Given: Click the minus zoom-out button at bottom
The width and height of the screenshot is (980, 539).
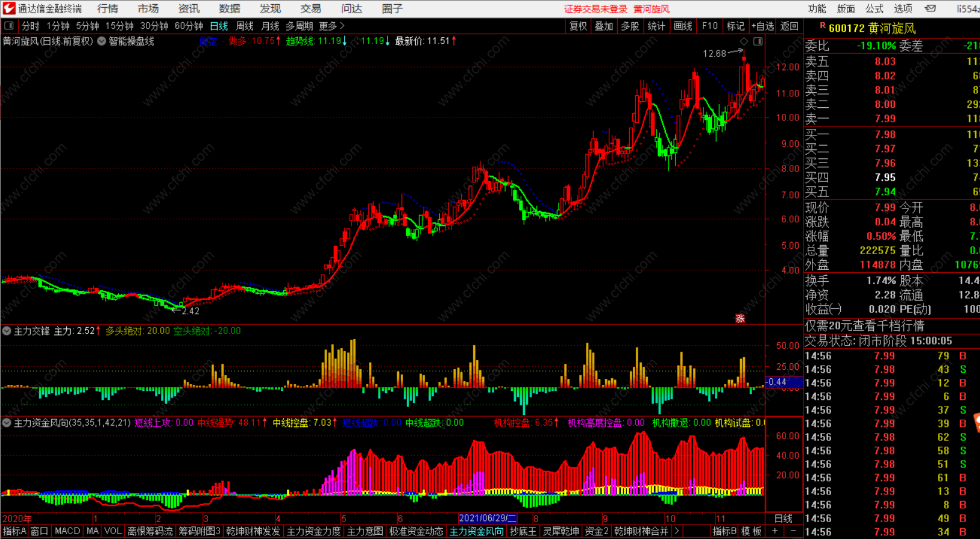Looking at the screenshot, I should point(793,531).
